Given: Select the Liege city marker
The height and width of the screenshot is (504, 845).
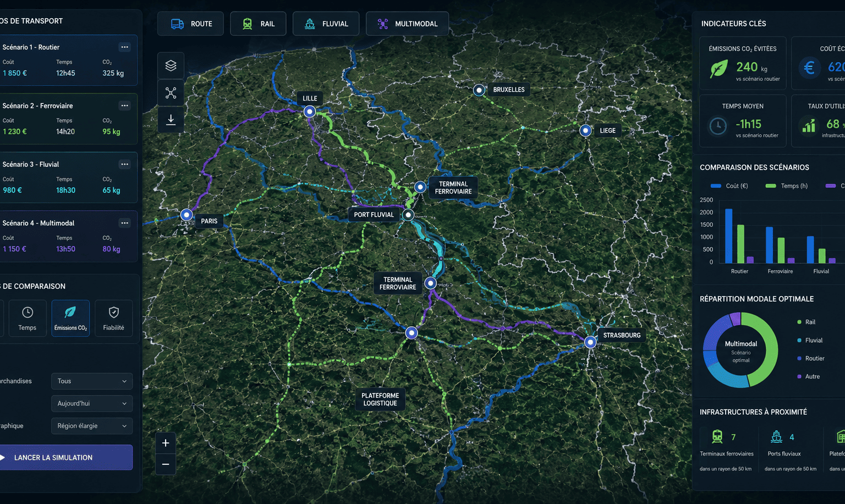Looking at the screenshot, I should tap(585, 130).
